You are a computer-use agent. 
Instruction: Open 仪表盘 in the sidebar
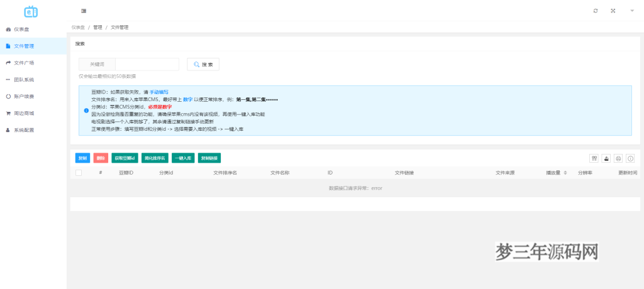pos(33,29)
